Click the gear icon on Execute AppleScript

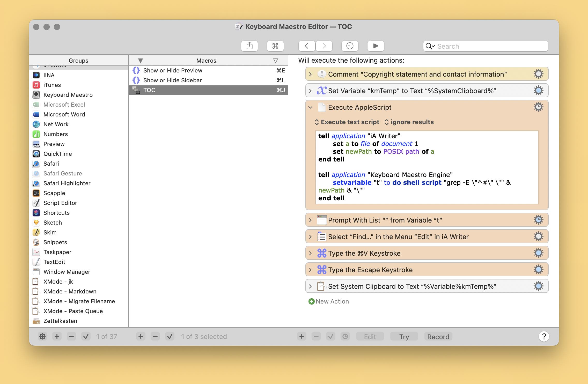[x=538, y=107]
